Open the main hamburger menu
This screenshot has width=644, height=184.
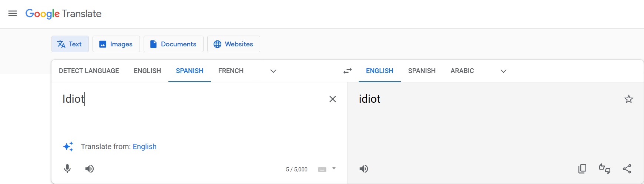pyautogui.click(x=13, y=14)
